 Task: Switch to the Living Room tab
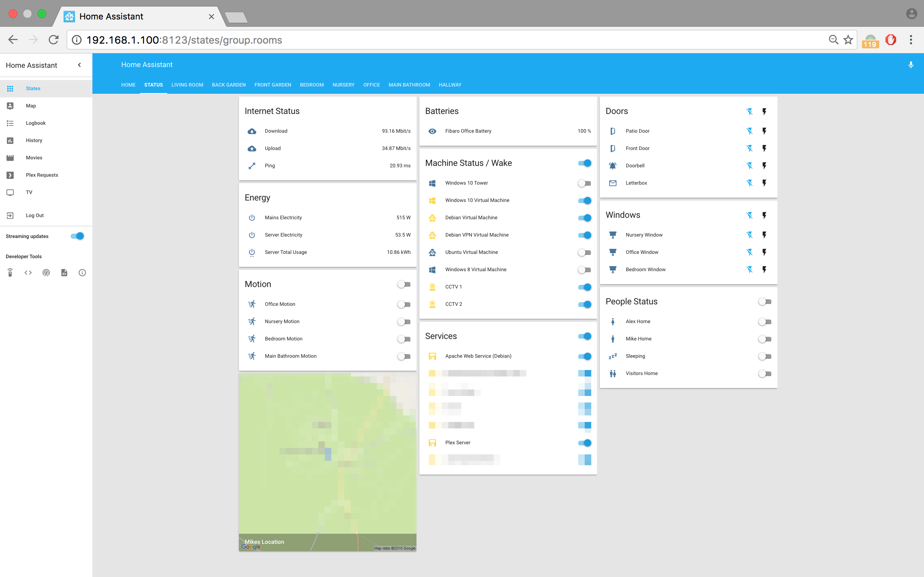click(187, 85)
